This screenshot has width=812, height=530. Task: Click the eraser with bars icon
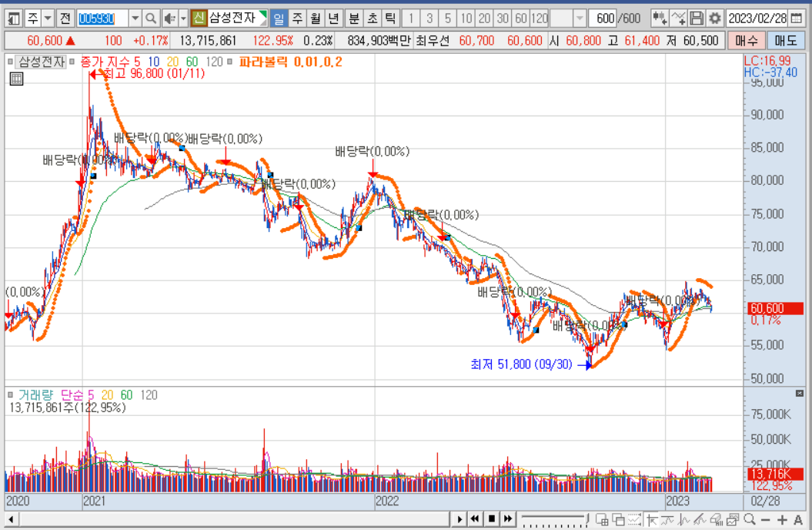[717, 519]
